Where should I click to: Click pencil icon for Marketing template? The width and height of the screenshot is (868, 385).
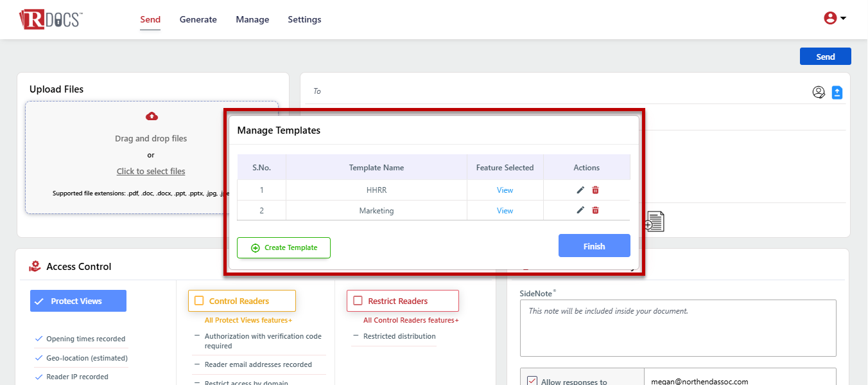(580, 210)
